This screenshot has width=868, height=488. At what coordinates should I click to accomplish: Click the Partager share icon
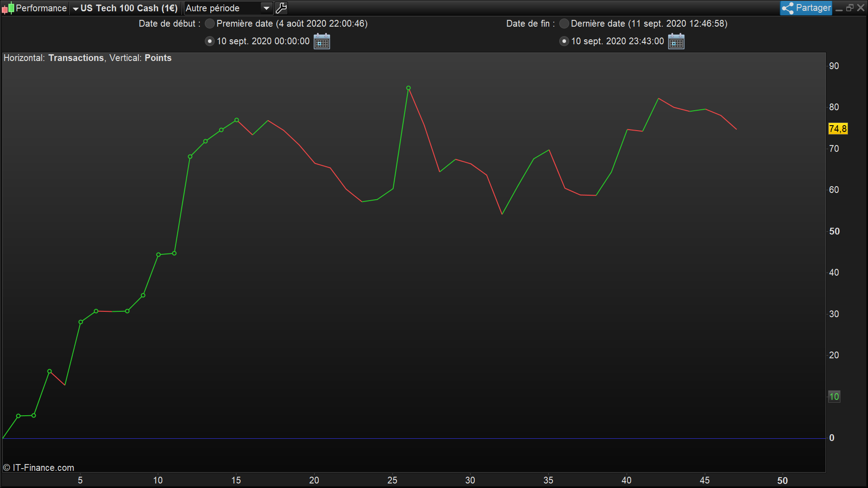788,8
